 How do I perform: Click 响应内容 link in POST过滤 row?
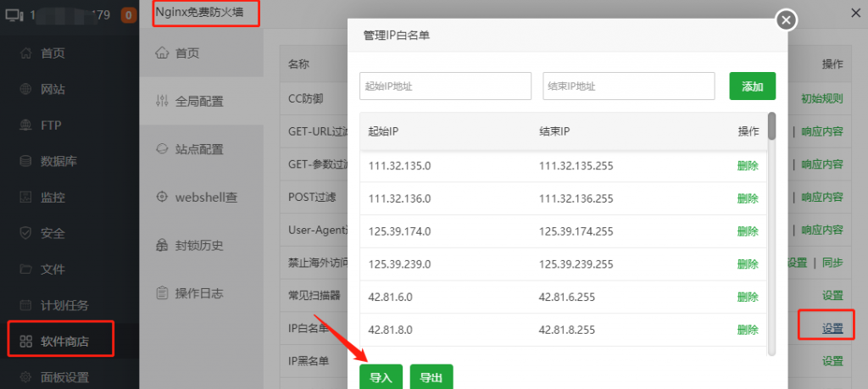tap(822, 197)
